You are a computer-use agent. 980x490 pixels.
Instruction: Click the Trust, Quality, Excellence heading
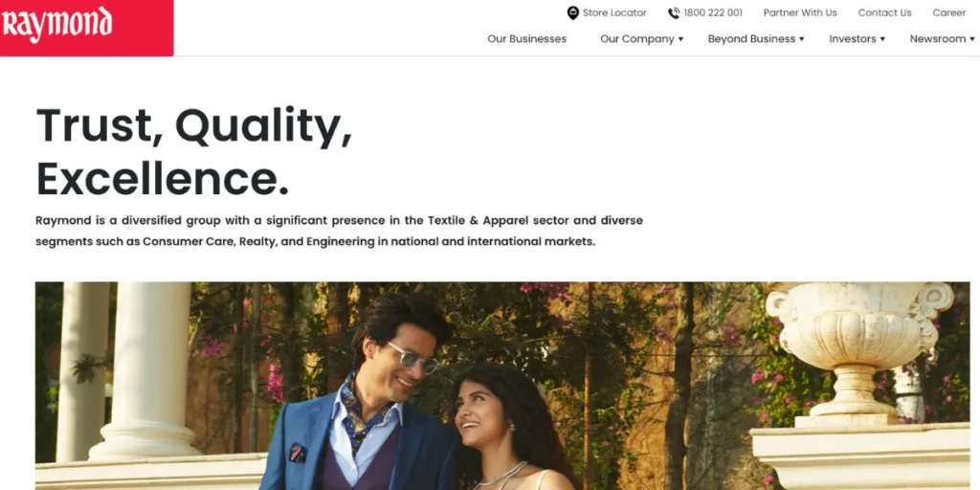point(193,152)
